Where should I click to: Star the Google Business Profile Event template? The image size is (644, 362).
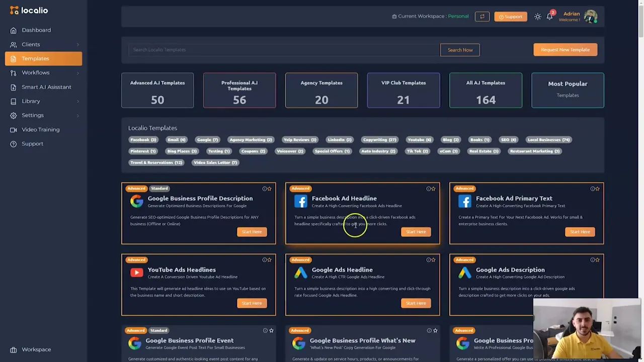[x=271, y=330]
